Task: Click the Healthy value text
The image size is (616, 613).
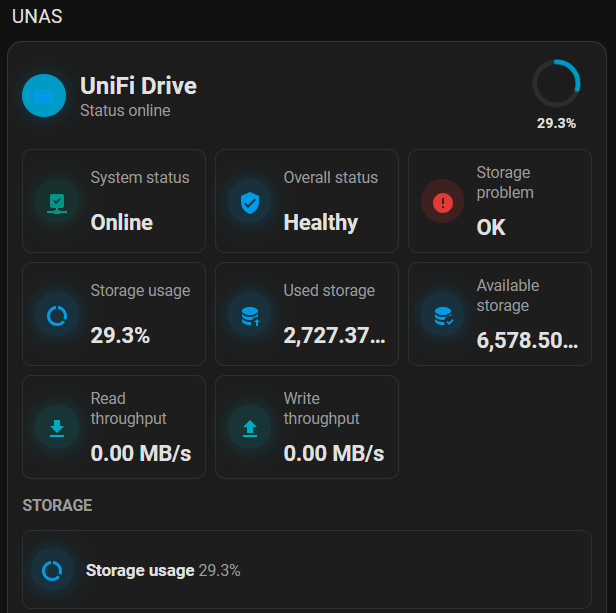Action: [321, 222]
